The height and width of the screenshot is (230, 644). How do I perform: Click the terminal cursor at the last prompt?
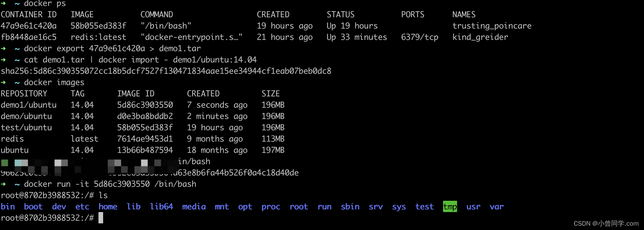coord(101,218)
